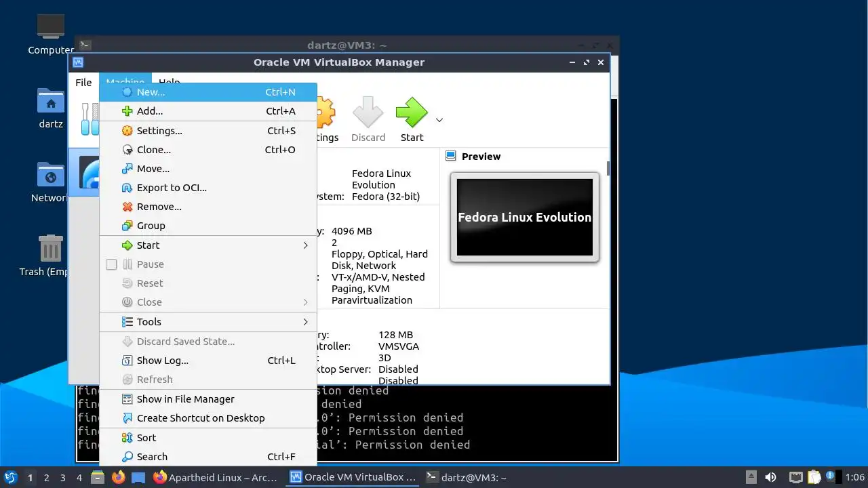Switch to workspace 3 in taskbar

click(x=62, y=477)
